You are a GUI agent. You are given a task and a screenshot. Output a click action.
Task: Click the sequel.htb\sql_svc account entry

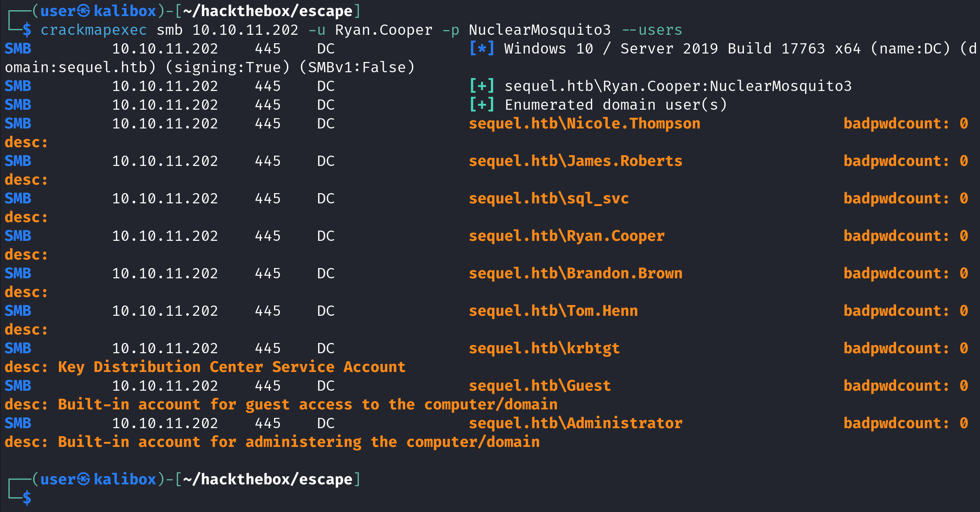pyautogui.click(x=549, y=198)
